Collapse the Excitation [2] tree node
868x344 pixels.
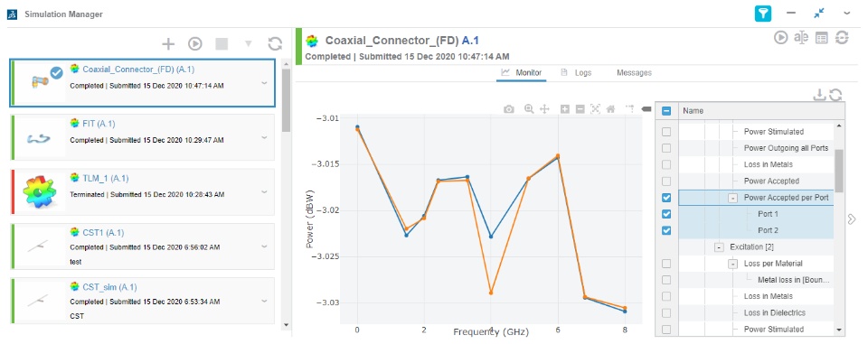click(719, 246)
